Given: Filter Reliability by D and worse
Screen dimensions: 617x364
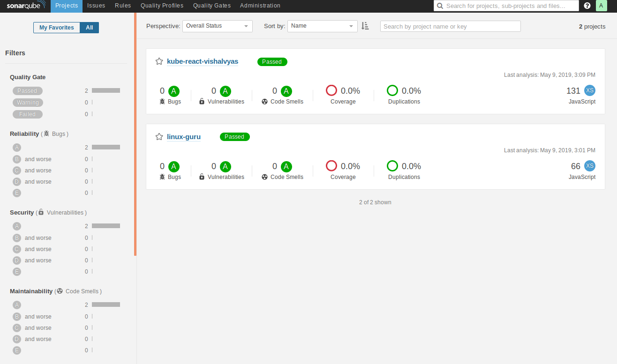Looking at the screenshot, I should [x=32, y=182].
